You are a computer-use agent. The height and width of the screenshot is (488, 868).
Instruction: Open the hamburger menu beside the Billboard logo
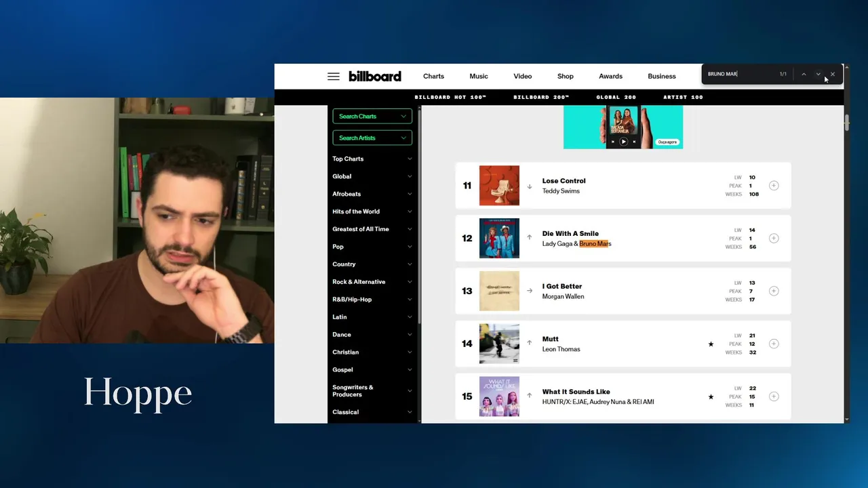tap(333, 77)
